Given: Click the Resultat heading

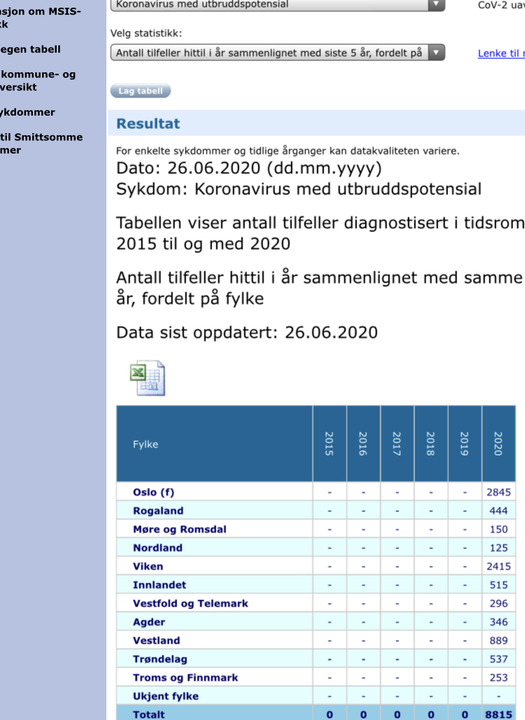Looking at the screenshot, I should click(x=148, y=124).
